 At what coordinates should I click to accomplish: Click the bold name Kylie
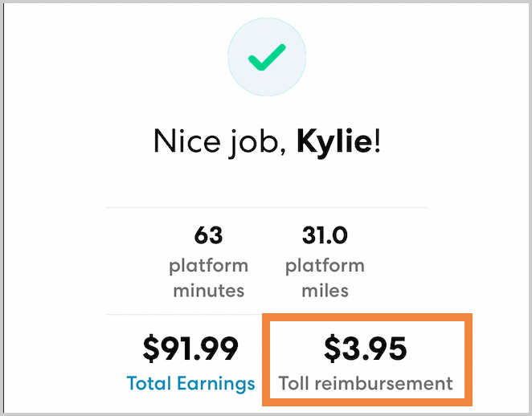334,143
